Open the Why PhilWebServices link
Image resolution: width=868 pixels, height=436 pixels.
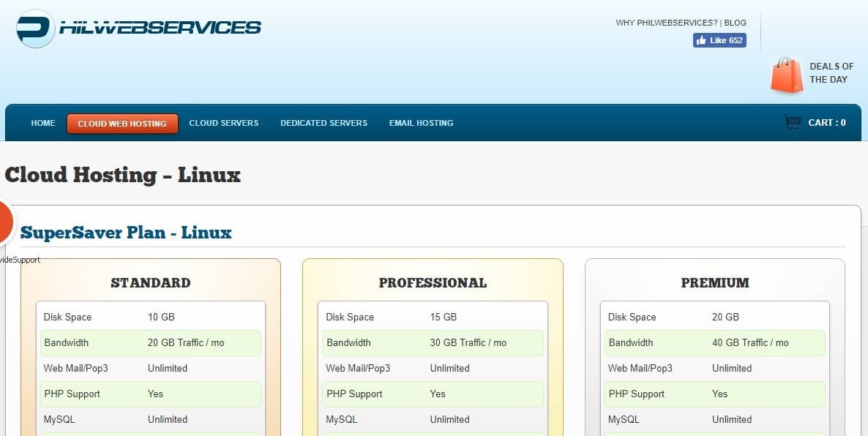pos(667,23)
